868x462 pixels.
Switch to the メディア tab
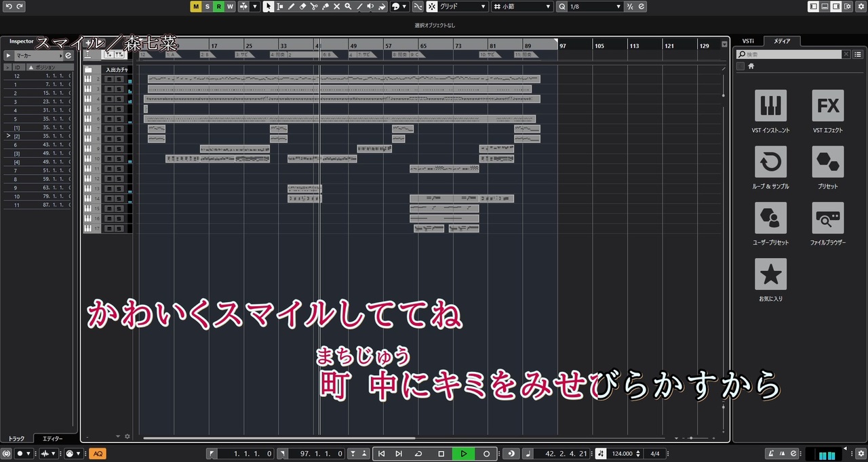tap(782, 41)
